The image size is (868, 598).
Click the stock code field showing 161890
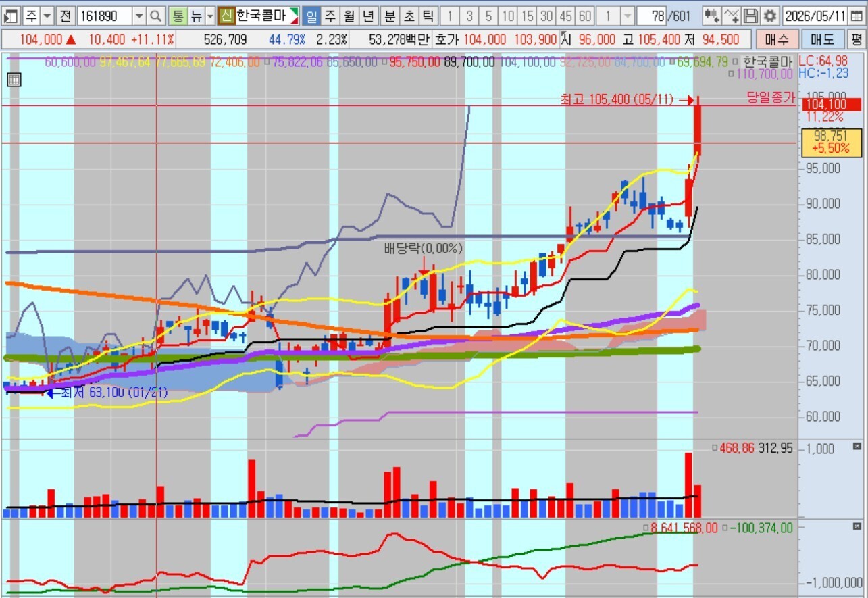(105, 16)
